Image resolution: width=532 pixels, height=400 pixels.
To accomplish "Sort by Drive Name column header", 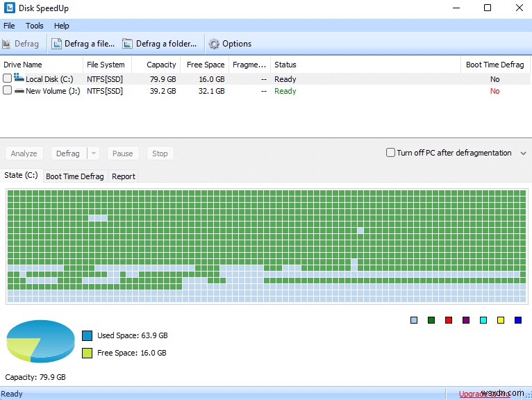I will (42, 65).
